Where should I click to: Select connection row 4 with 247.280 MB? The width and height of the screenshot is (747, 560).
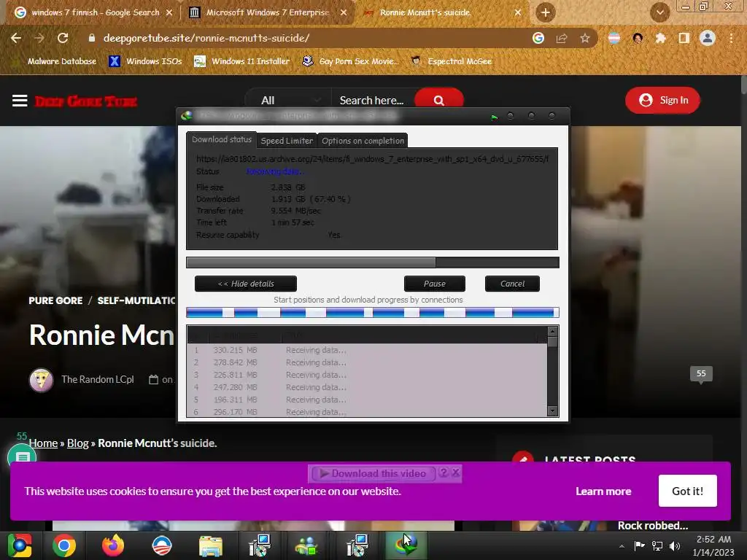(368, 387)
